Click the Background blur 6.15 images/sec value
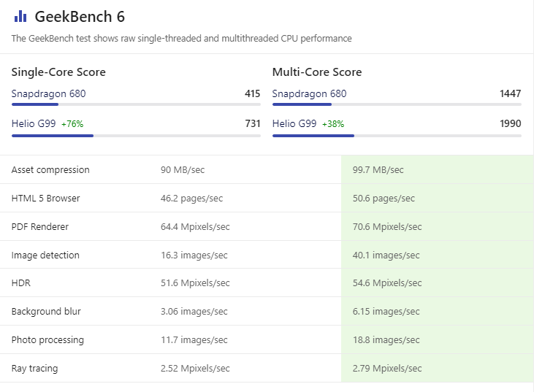The image size is (534, 392). click(x=386, y=312)
